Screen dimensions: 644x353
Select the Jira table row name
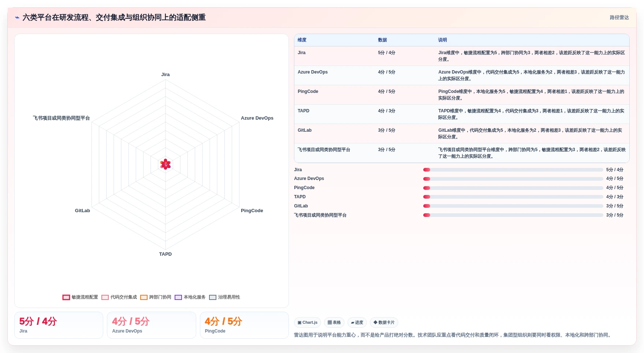coord(302,53)
